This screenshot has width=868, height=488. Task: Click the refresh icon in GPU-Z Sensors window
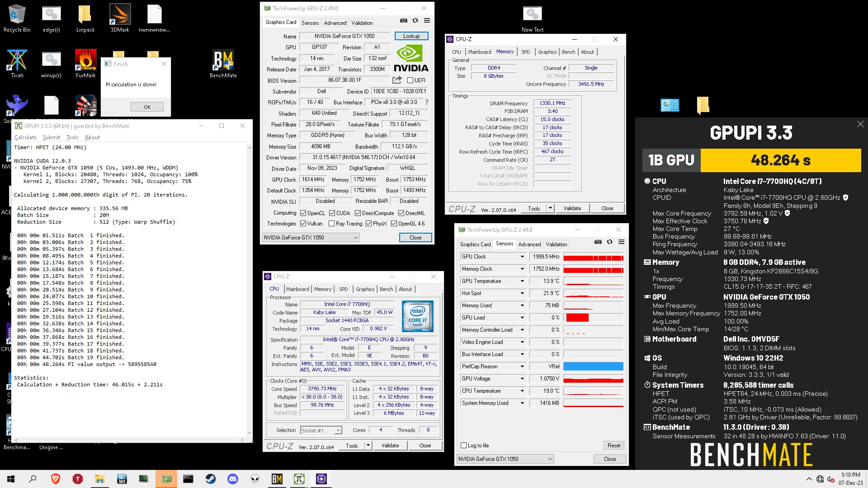(x=609, y=242)
